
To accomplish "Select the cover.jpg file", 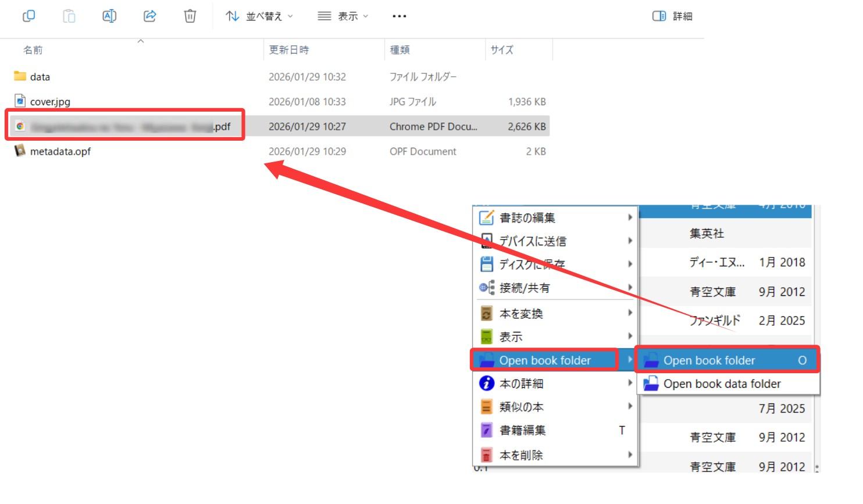I will (x=50, y=102).
